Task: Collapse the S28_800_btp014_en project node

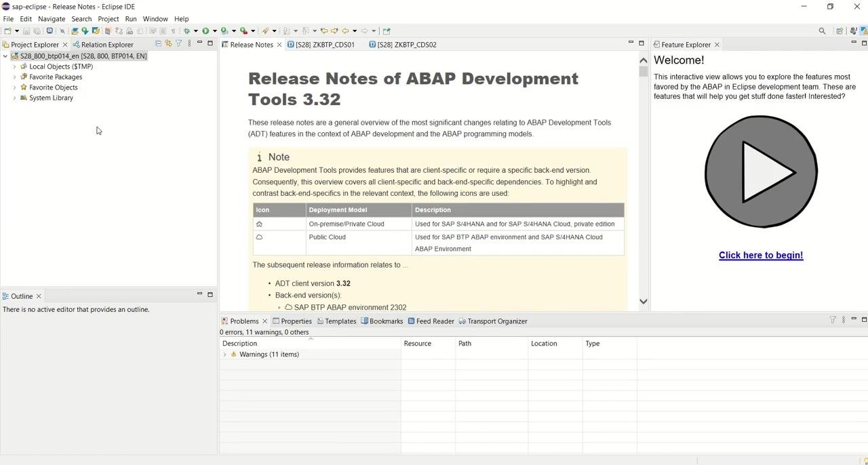Action: [5, 56]
